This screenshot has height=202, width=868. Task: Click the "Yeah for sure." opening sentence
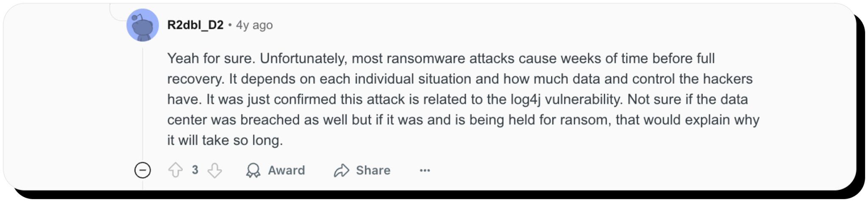point(211,58)
